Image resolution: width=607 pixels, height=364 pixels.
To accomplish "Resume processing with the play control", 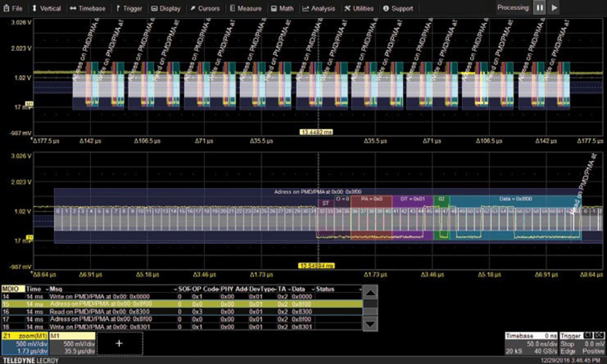I will 554,7.
